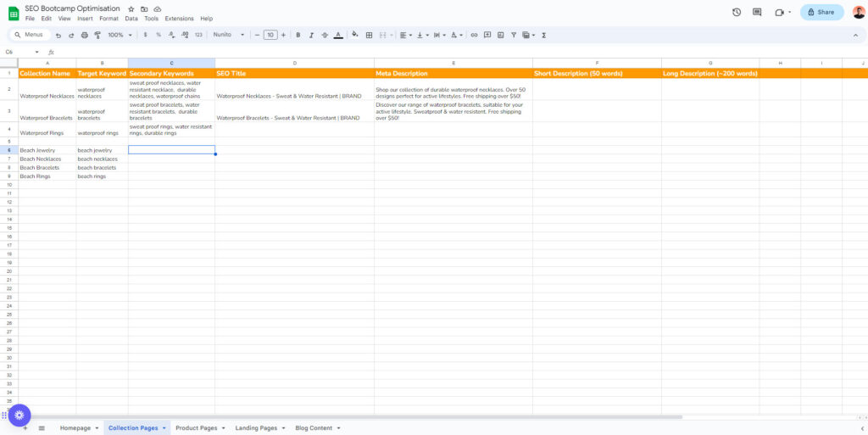Toggle italic formatting
The image size is (868, 435).
click(311, 35)
